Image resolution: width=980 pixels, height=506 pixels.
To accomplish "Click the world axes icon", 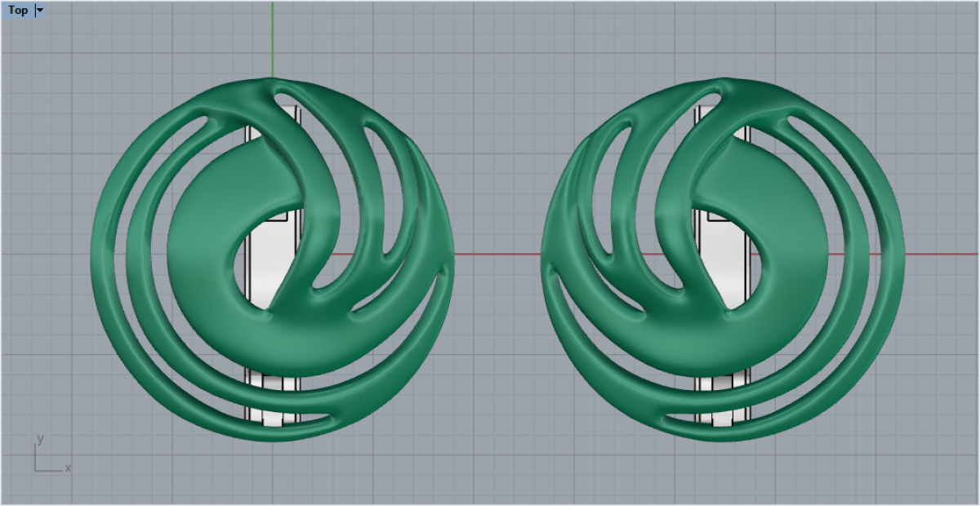I will click(x=52, y=455).
